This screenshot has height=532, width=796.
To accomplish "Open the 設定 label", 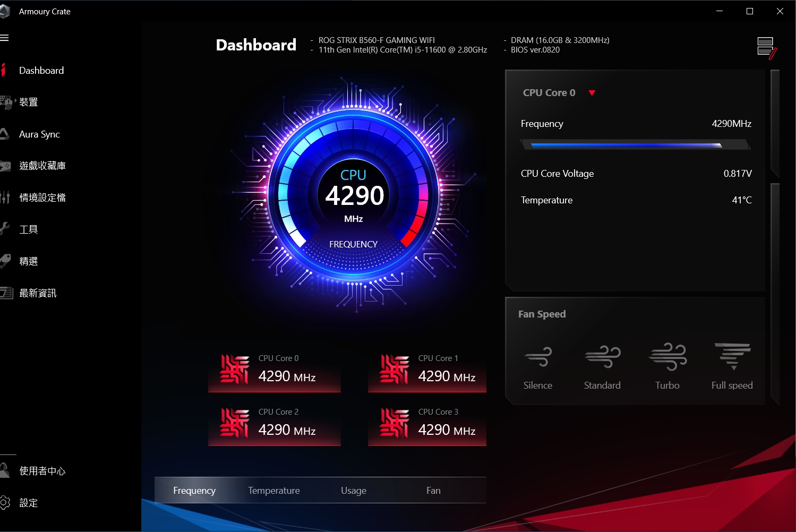I will point(29,503).
